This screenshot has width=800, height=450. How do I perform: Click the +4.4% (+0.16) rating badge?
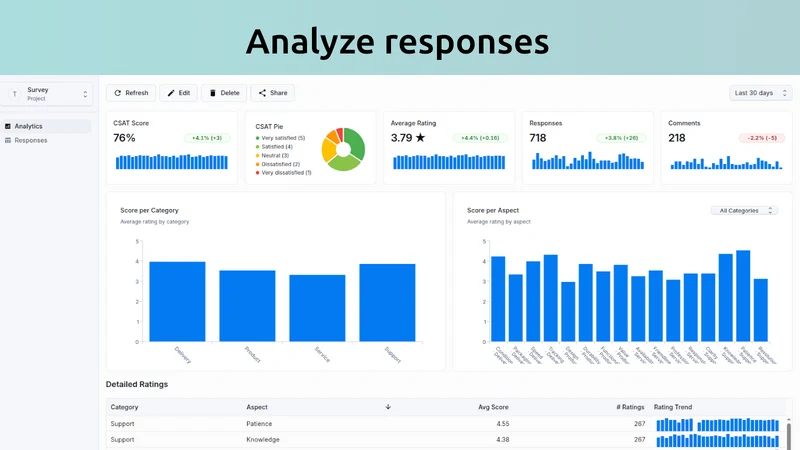[480, 138]
